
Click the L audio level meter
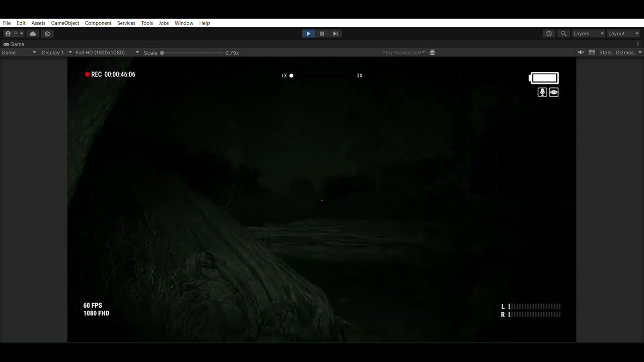coord(531,306)
